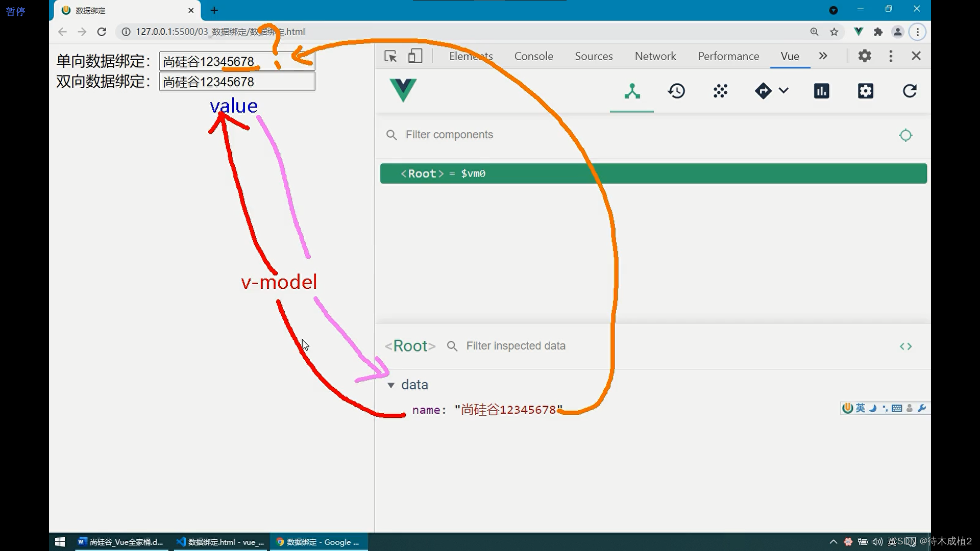
Task: Select the Vue settings gear icon
Action: [866, 90]
